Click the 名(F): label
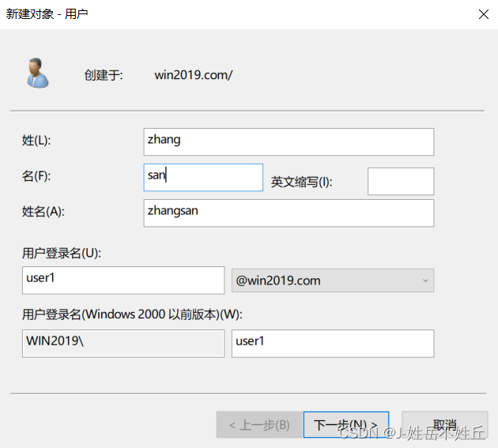The image size is (498, 448). (x=36, y=176)
